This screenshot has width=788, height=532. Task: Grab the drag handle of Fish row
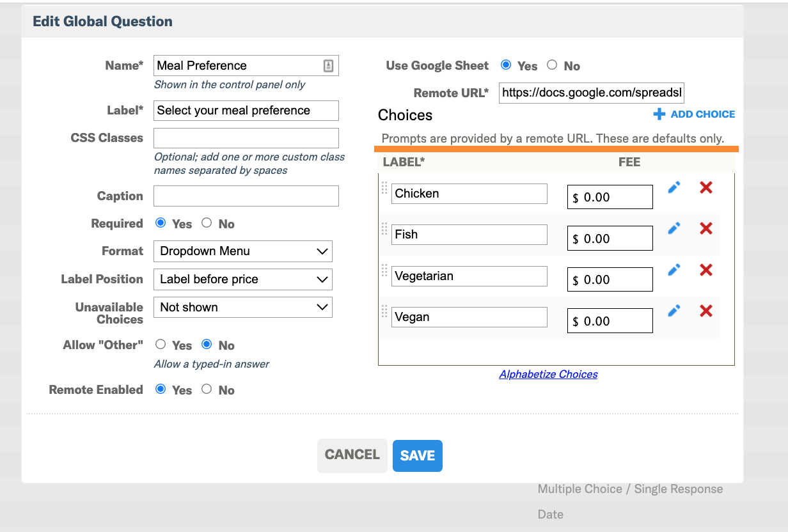[x=384, y=228]
